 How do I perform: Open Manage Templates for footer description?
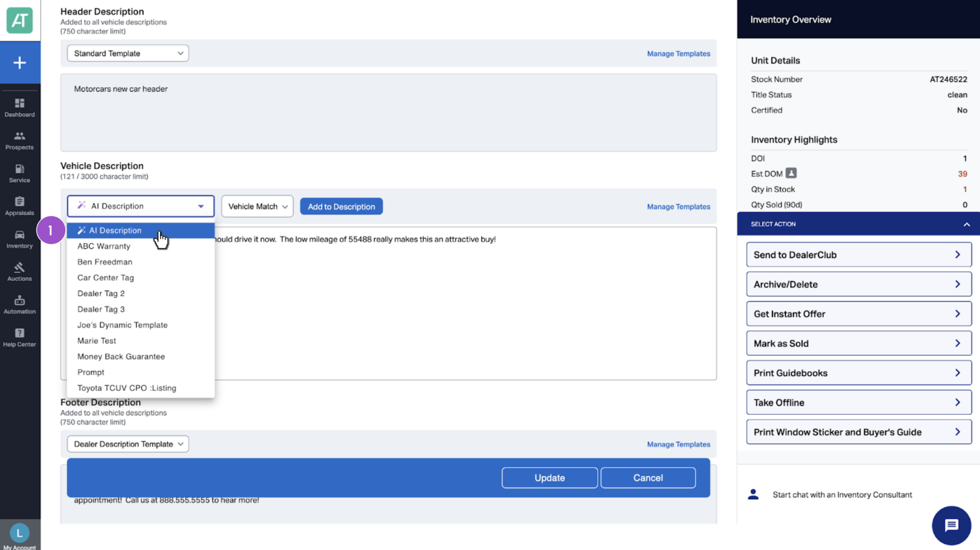coord(678,444)
